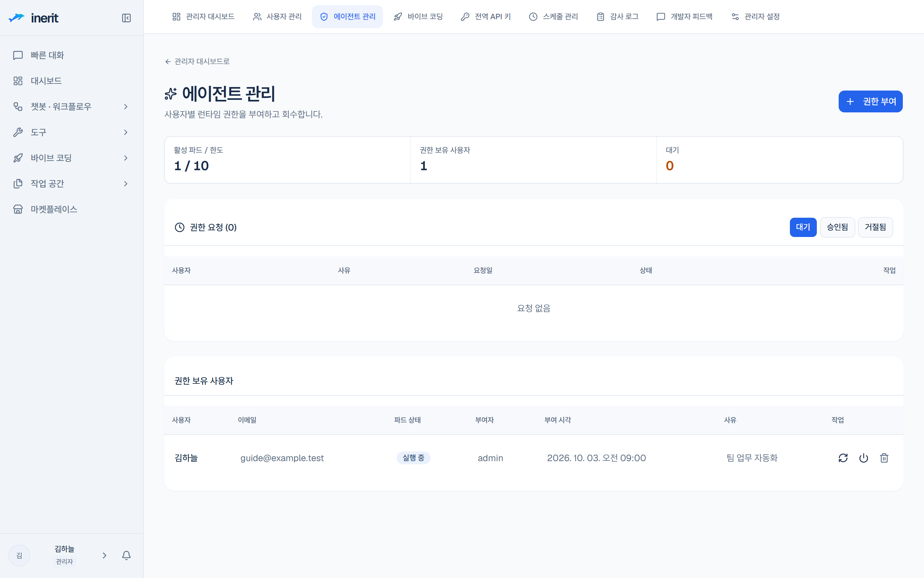Follow the 관리자 대시보드로 back link

(197, 62)
